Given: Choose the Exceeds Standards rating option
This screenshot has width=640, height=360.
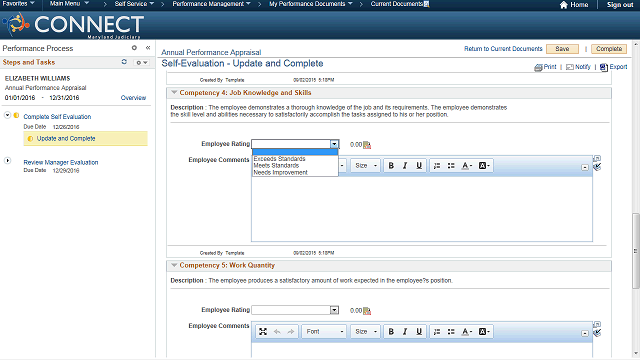Looking at the screenshot, I should 280,158.
